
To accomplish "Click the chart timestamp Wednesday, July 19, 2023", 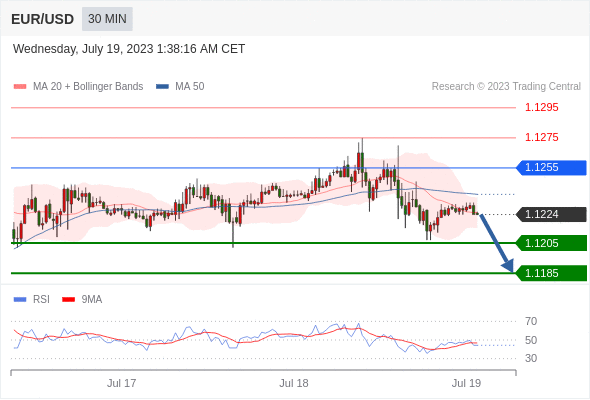I will pos(129,49).
